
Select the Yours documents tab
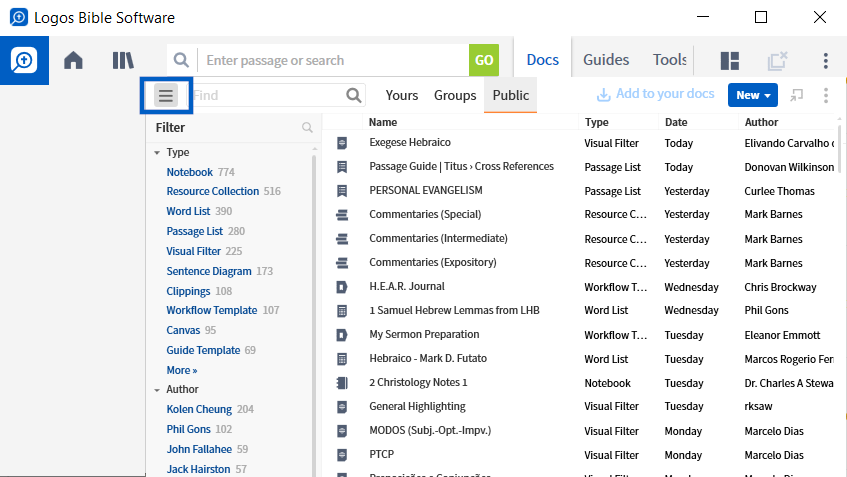401,96
